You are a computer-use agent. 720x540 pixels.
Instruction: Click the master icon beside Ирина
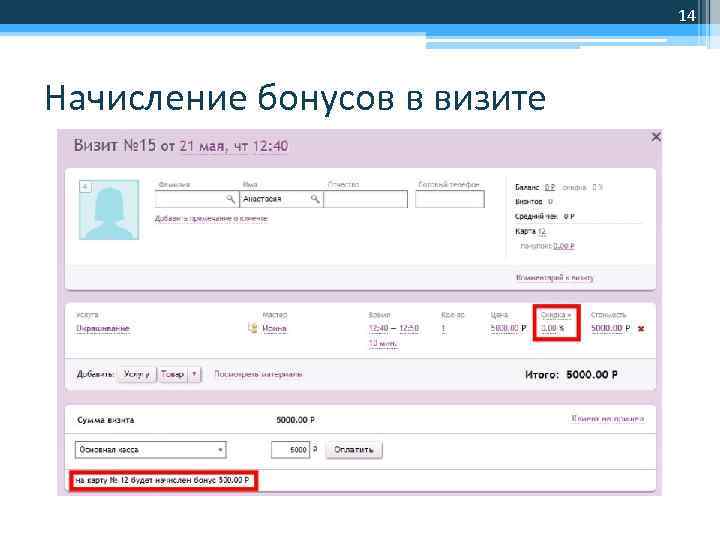coord(252,328)
